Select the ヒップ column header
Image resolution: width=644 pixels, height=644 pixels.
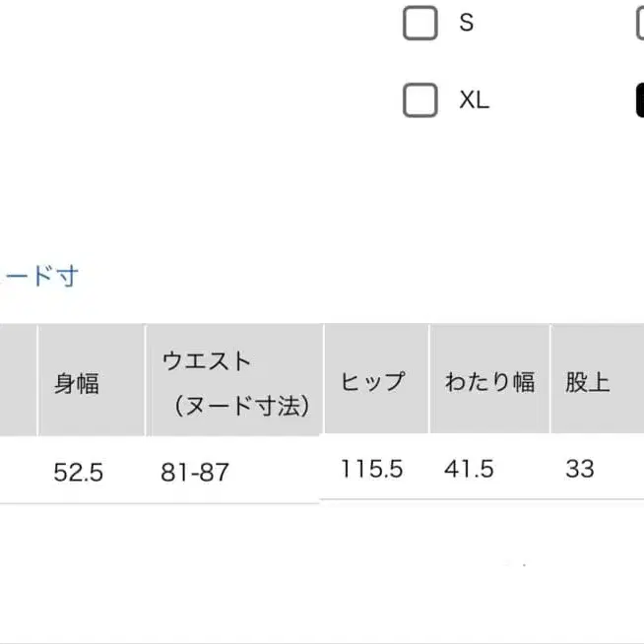point(373,382)
